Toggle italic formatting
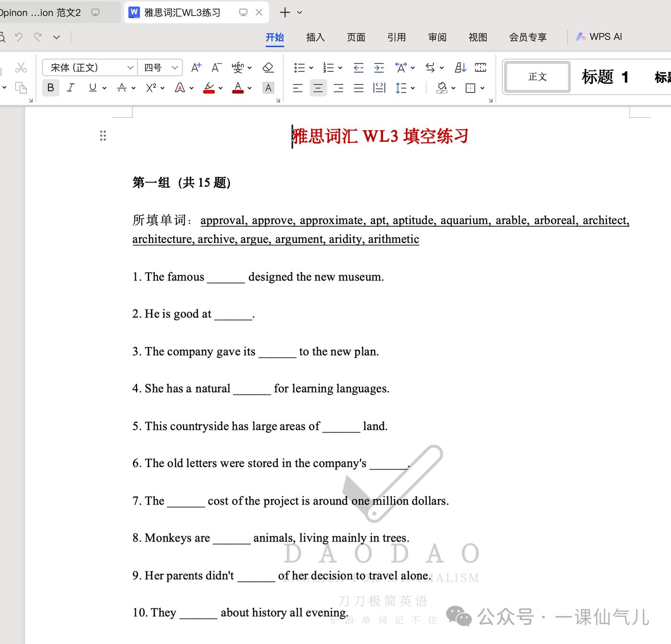671x644 pixels. (71, 88)
